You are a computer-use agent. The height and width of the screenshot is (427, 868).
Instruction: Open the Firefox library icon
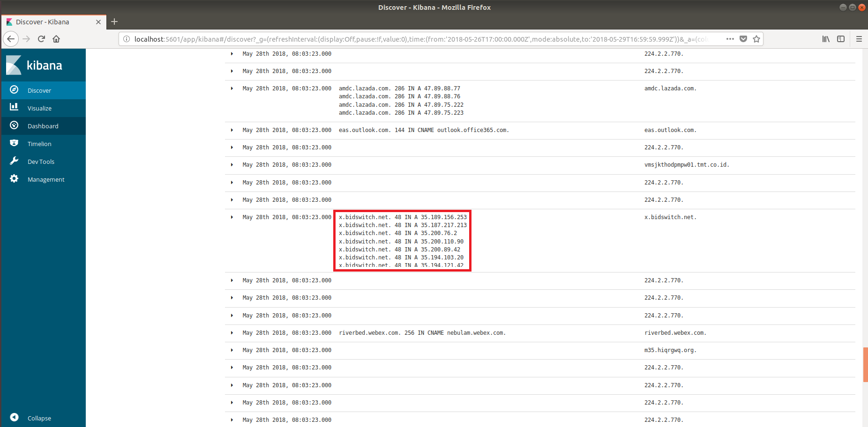pyautogui.click(x=826, y=39)
